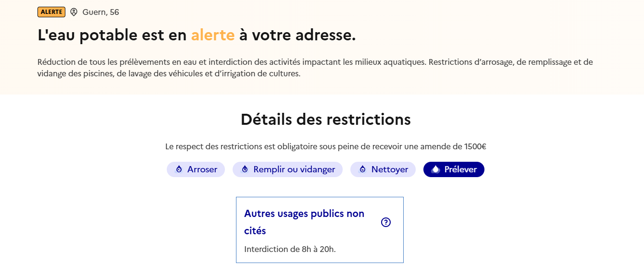
Task: Click the droplet icon in Arroser
Action: click(179, 169)
